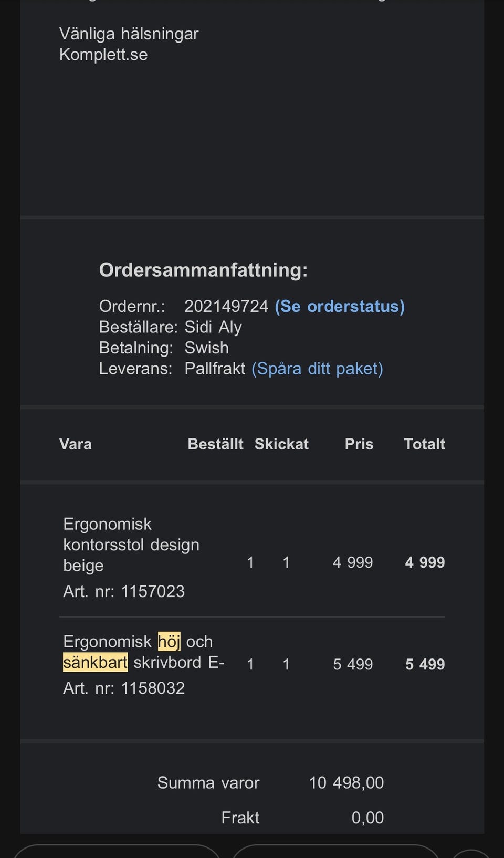The width and height of the screenshot is (504, 858).
Task: Tap article number 1158032
Action: (153, 688)
